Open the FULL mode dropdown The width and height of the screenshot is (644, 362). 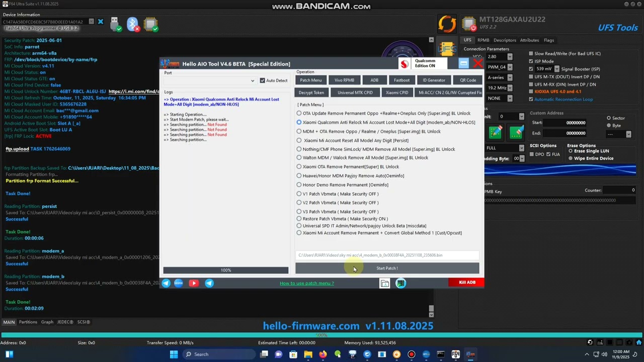(x=521, y=148)
